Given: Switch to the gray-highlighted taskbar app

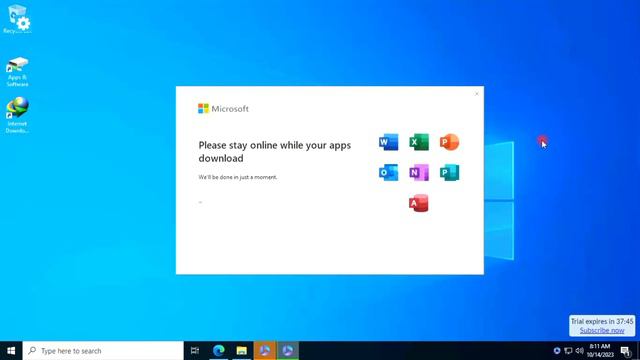Looking at the screenshot, I should [x=288, y=351].
